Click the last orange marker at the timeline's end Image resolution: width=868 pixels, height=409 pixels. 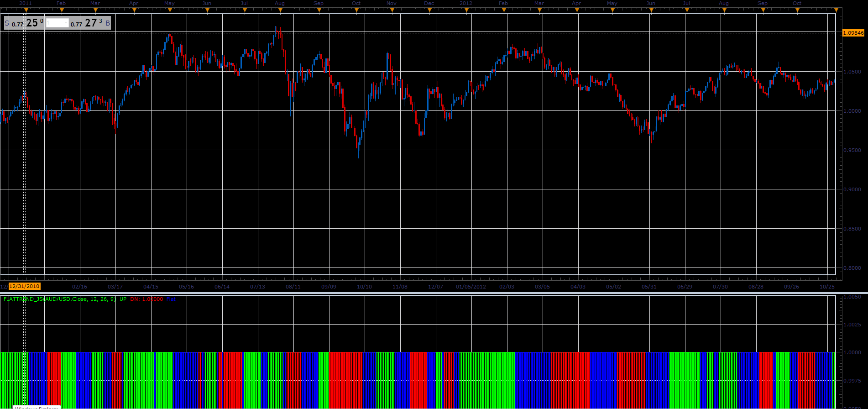(836, 10)
